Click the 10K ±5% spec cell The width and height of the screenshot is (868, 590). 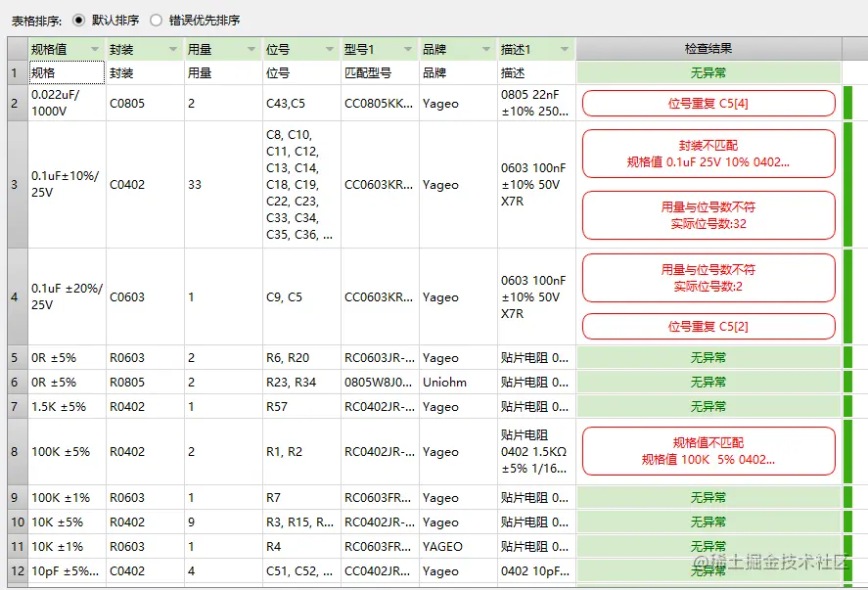click(67, 522)
